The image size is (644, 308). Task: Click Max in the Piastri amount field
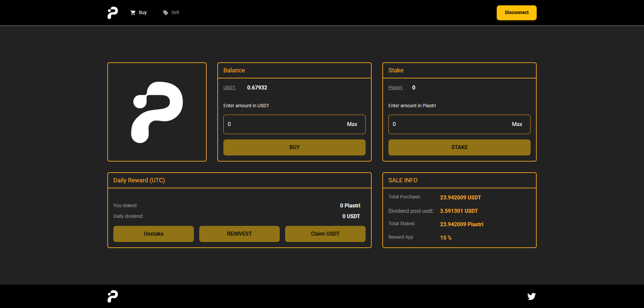tap(517, 124)
